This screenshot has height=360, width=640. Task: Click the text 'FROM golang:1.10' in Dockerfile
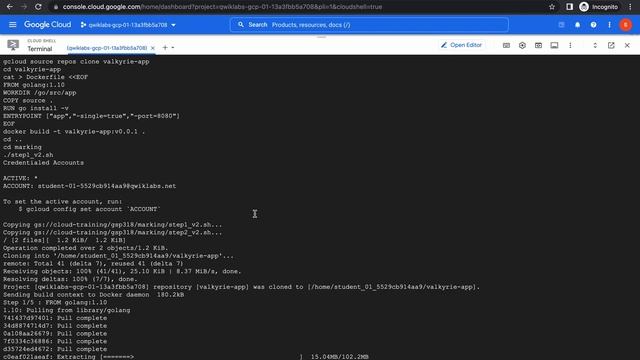point(33,85)
